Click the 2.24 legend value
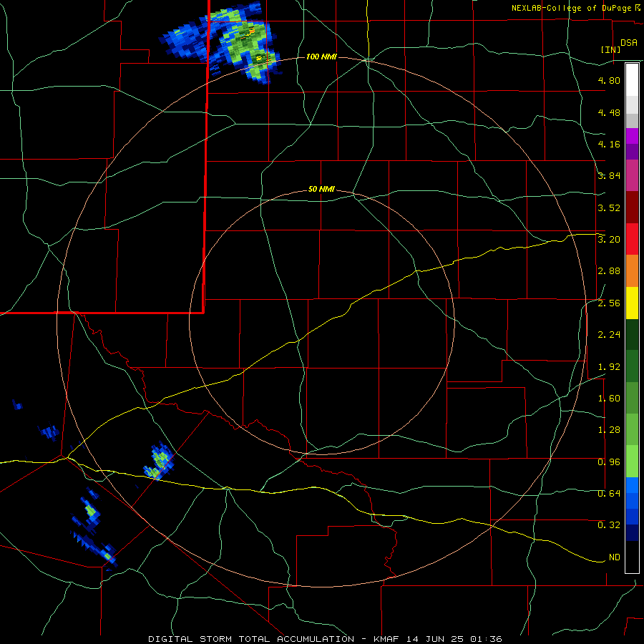Screen dimensions: 644x644 click(x=609, y=335)
